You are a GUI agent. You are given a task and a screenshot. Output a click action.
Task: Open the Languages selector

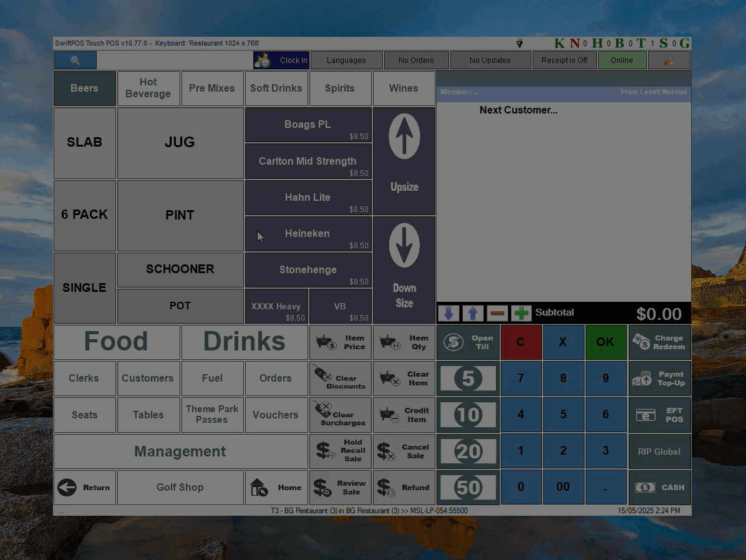tap(346, 60)
